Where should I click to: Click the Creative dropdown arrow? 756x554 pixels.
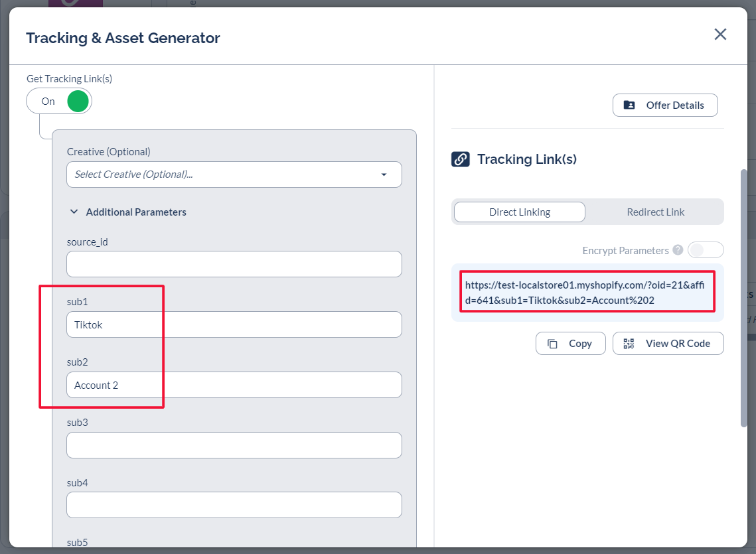click(384, 174)
